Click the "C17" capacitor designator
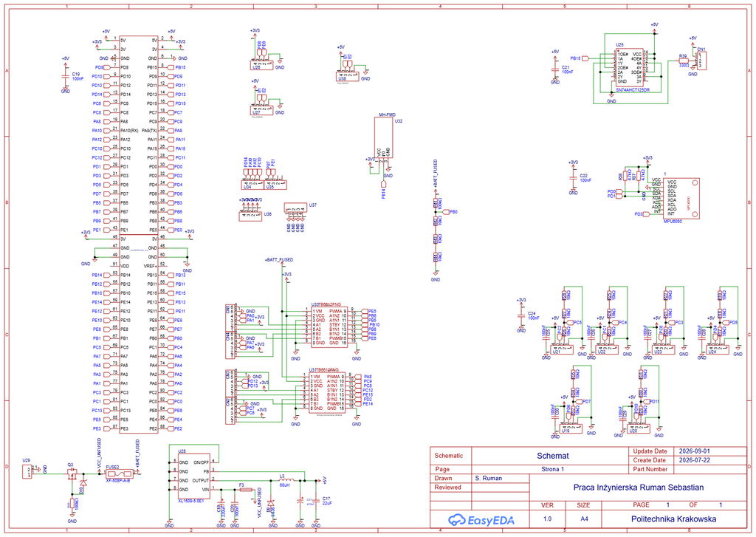This screenshot has height=537, width=756. tap(326, 499)
